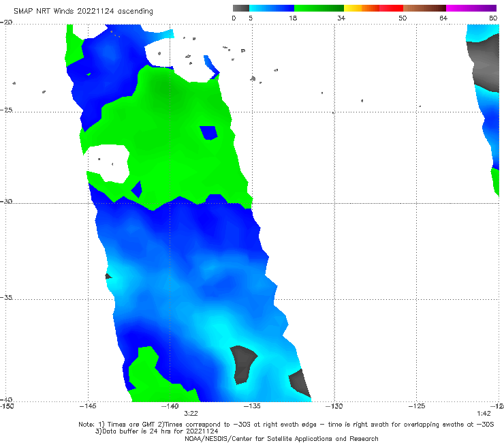The width and height of the screenshot is (504, 443).
Task: Click the yellow-red 34-50 segment of color bar
Action: click(373, 8)
